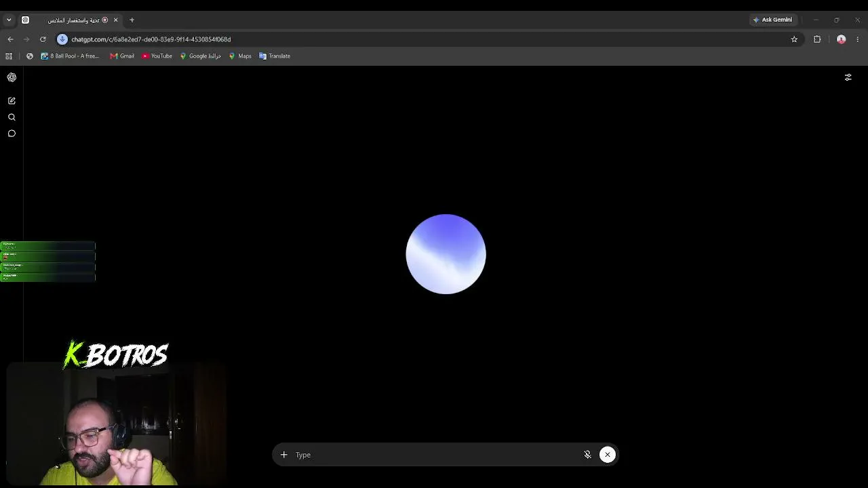Click the address bar URL
The width and height of the screenshot is (868, 488).
(151, 39)
